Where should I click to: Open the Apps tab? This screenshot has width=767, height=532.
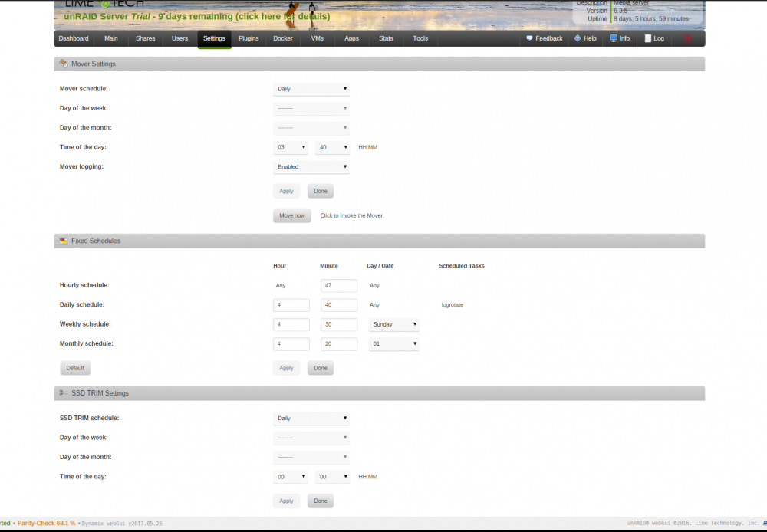(352, 38)
